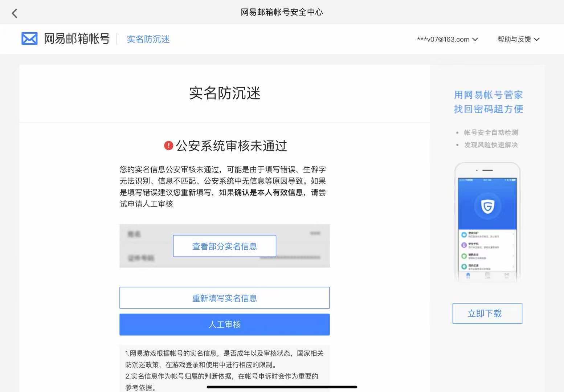Click the bold 确认是本人有效信息 text
The height and width of the screenshot is (392, 564).
point(269,192)
